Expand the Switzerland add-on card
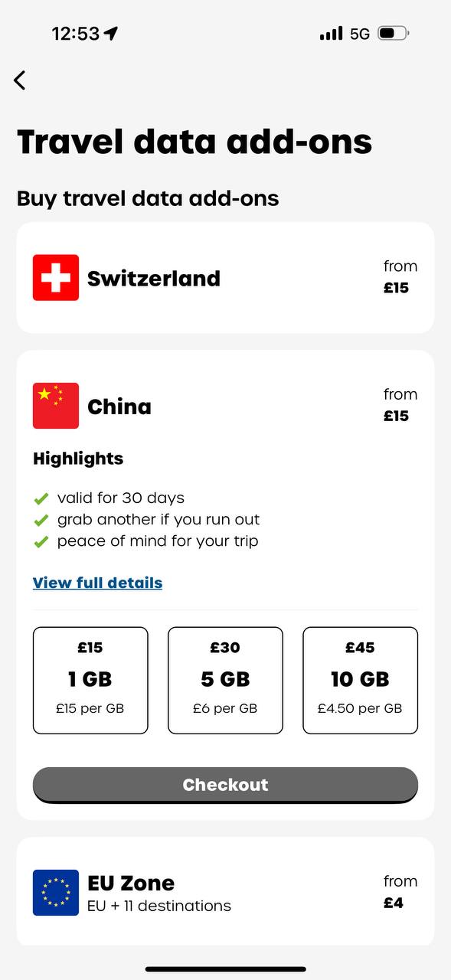 [225, 277]
